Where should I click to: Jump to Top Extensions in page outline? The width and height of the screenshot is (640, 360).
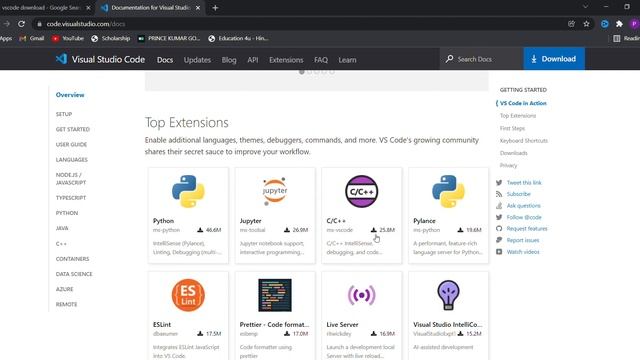pyautogui.click(x=518, y=116)
